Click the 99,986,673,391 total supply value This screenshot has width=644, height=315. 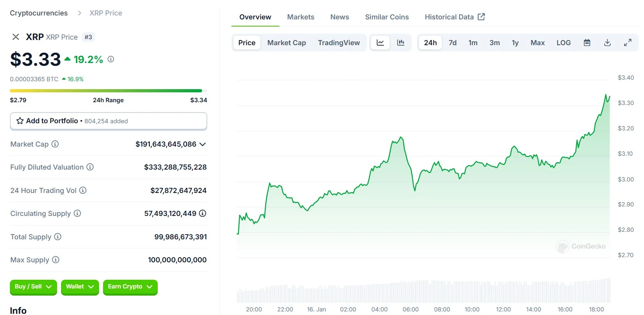point(180,237)
